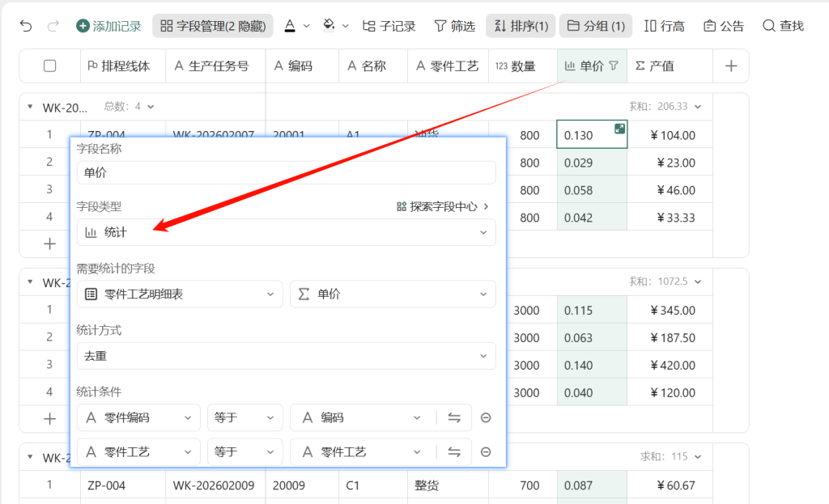
Task: Open the Σ 单价 field dropdown
Action: [x=393, y=294]
